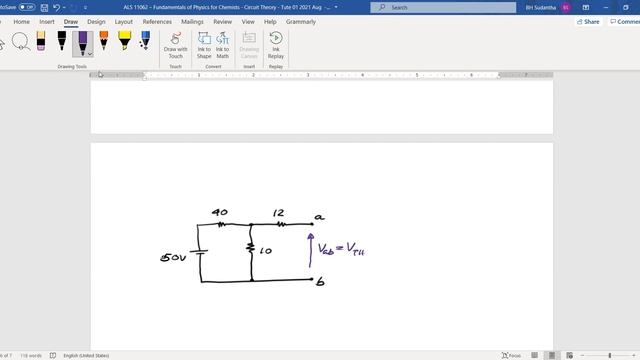Click the Search box
Image resolution: width=640 pixels, height=360 pixels.
click(x=443, y=7)
